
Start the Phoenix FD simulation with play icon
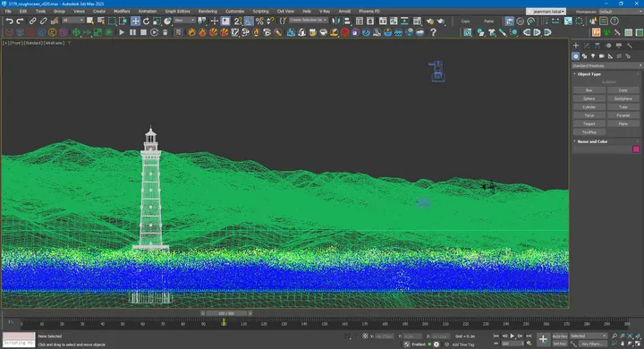point(122,32)
